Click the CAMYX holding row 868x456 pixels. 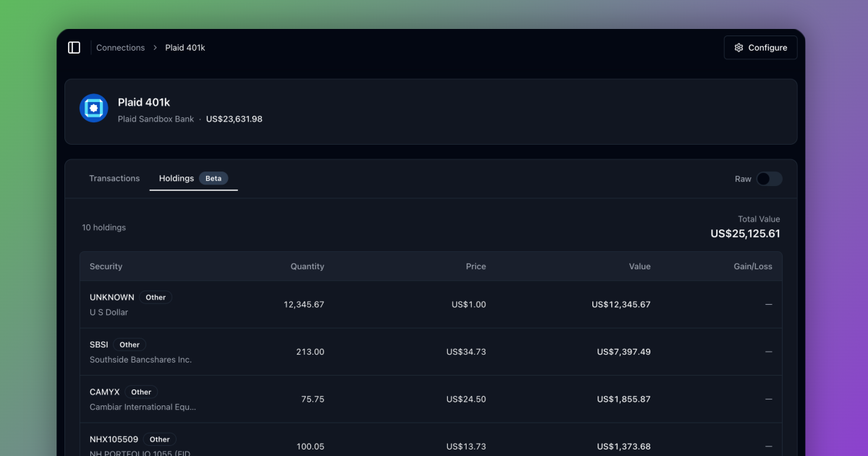[430, 399]
